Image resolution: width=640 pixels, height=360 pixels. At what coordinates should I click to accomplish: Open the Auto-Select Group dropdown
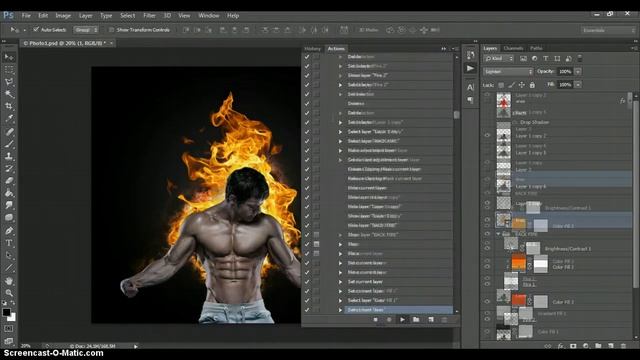tap(86, 30)
